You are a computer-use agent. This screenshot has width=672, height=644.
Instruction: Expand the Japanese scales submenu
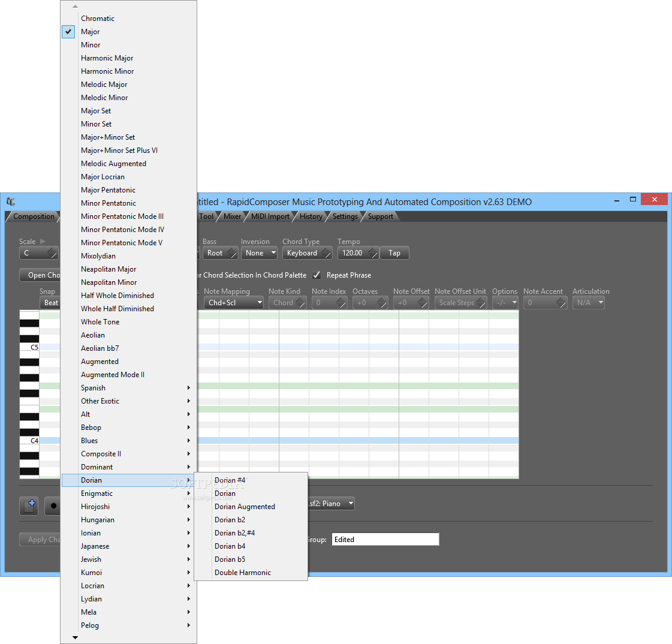point(128,546)
